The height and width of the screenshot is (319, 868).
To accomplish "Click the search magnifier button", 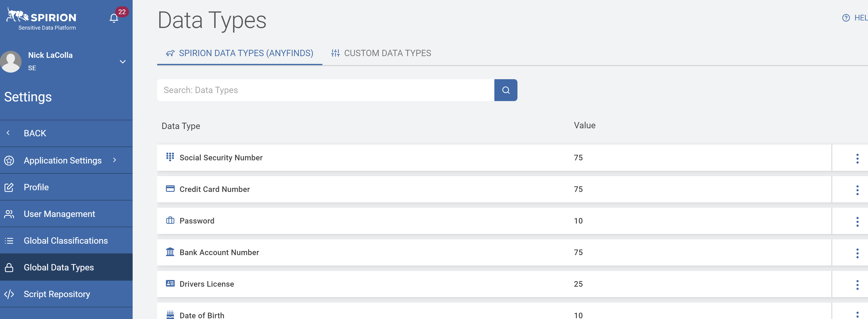I will pyautogui.click(x=506, y=90).
